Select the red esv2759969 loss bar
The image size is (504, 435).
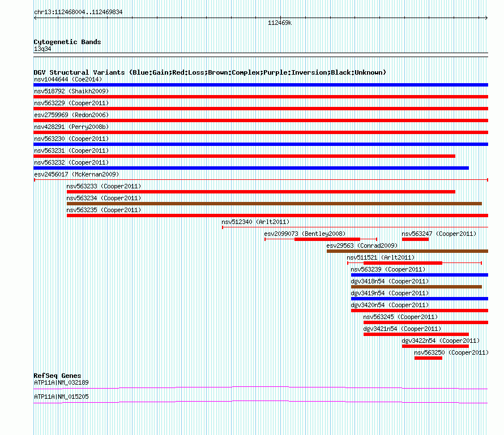click(260, 120)
